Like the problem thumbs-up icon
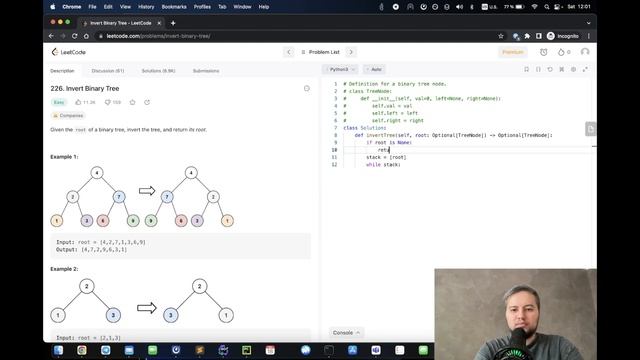The height and width of the screenshot is (360, 640). tap(78, 102)
